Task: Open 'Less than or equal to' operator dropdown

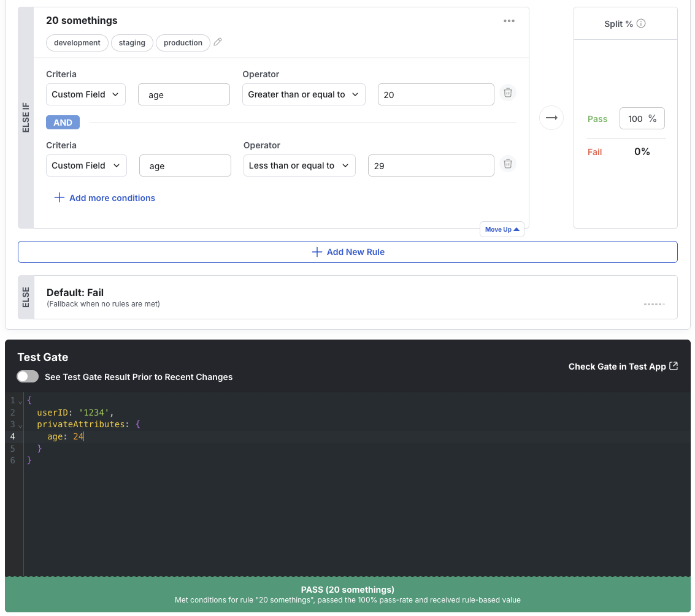Action: (x=299, y=165)
